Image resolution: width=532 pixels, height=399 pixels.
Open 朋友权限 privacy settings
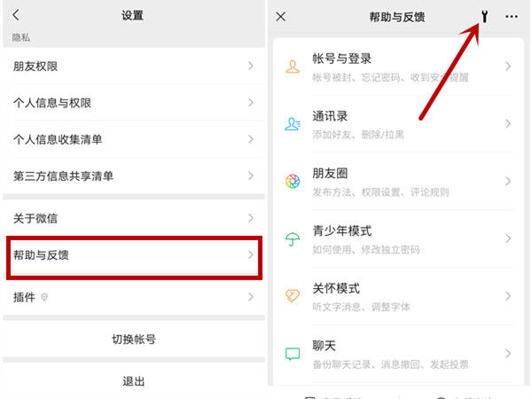click(133, 66)
